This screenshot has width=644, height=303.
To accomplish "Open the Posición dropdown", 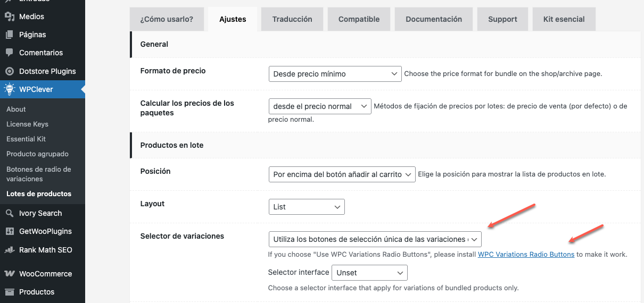I will tap(342, 174).
